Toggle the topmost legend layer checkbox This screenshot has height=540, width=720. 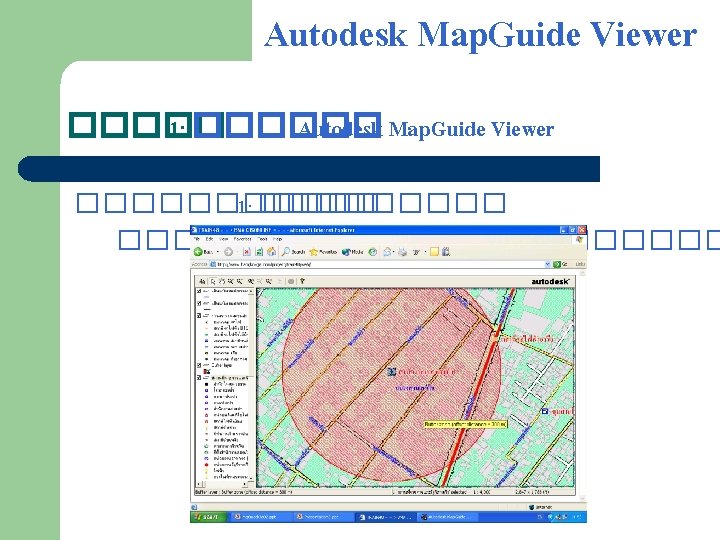[199, 291]
